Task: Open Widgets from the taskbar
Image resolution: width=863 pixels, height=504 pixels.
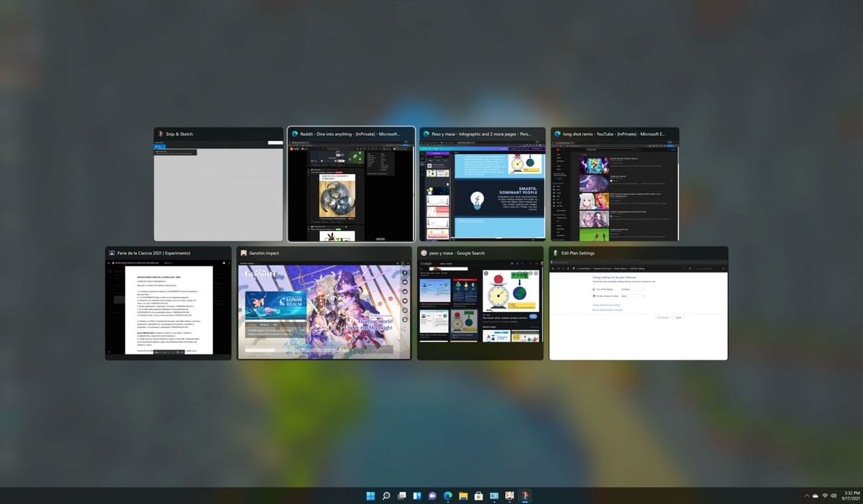Action: (x=417, y=495)
